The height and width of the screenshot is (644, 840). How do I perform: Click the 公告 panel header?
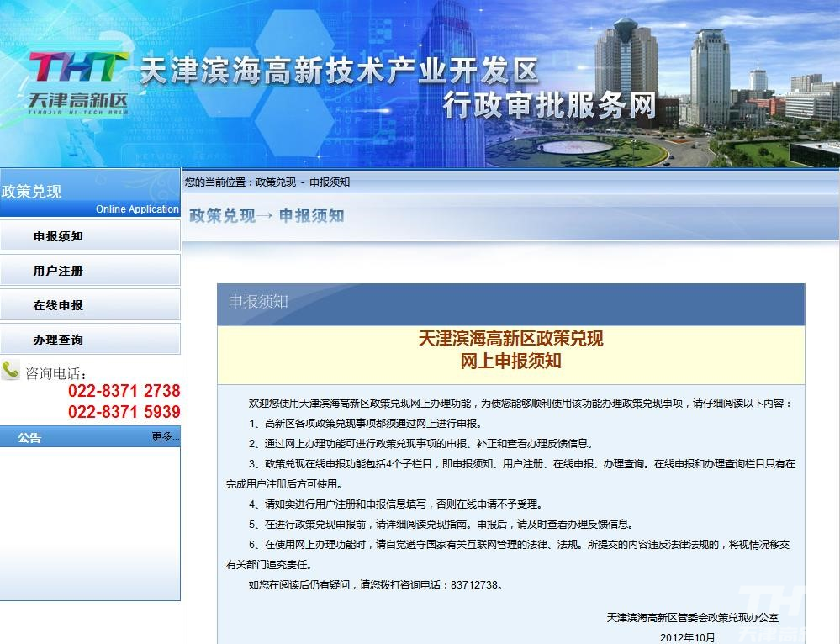[90, 437]
